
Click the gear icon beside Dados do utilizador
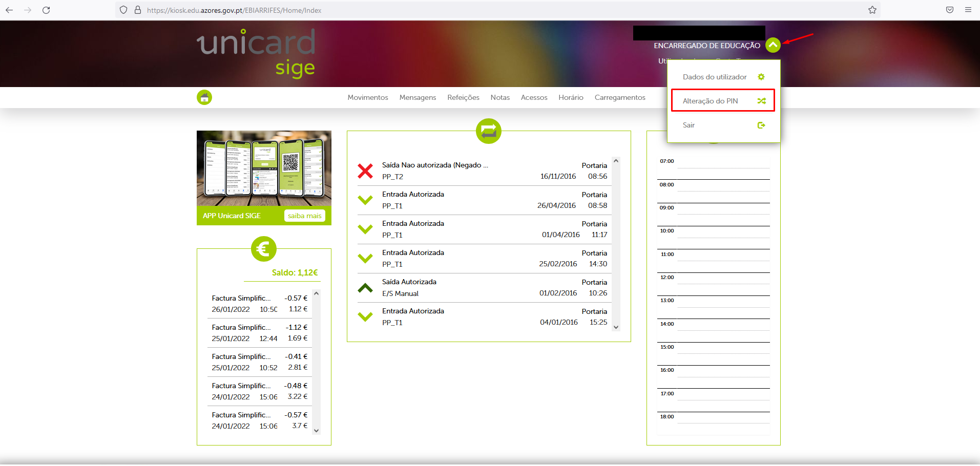click(x=761, y=77)
